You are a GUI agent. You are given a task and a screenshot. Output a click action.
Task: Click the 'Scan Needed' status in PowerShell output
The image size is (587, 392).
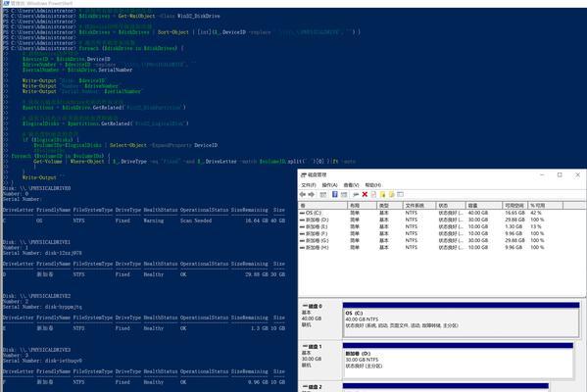click(x=196, y=220)
